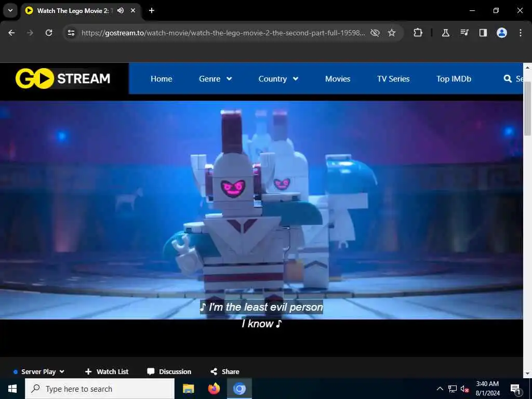Click the third-party cookies eye icon
Viewport: 532px width, 399px height.
click(375, 33)
